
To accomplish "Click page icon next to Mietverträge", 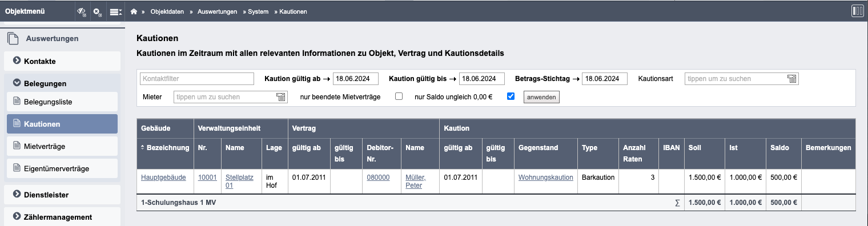I will coord(17,146).
